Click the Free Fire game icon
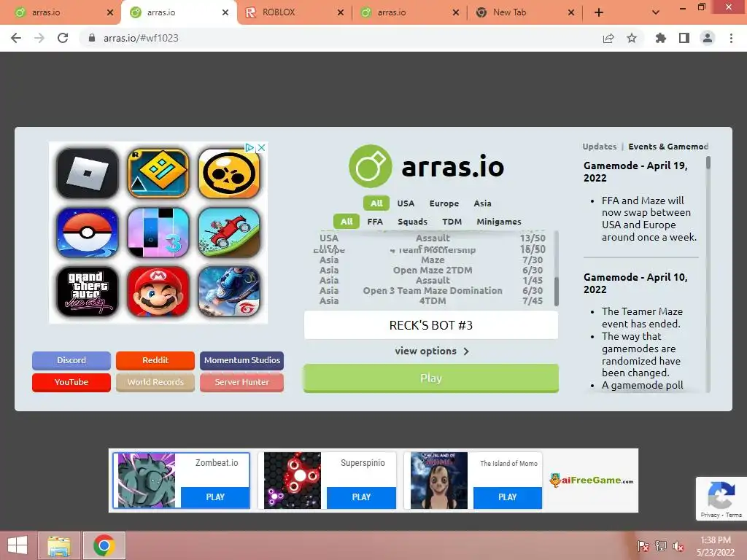The height and width of the screenshot is (560, 747). (x=229, y=292)
